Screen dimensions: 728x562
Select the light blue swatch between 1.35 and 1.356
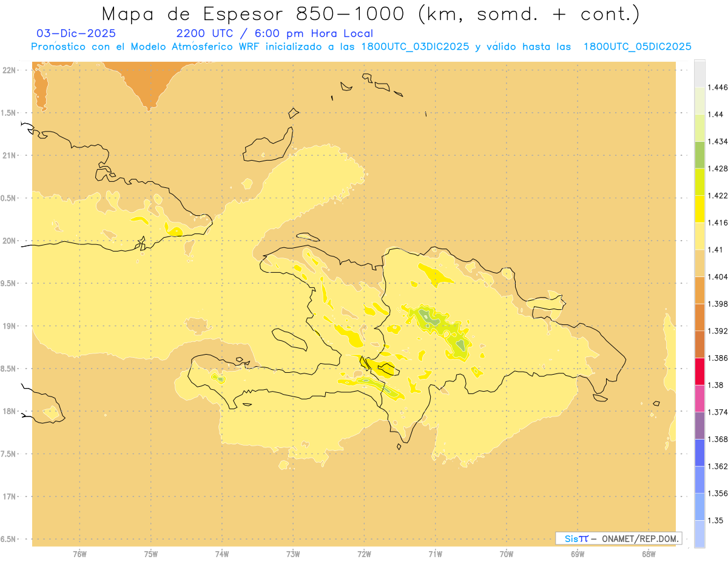click(699, 507)
